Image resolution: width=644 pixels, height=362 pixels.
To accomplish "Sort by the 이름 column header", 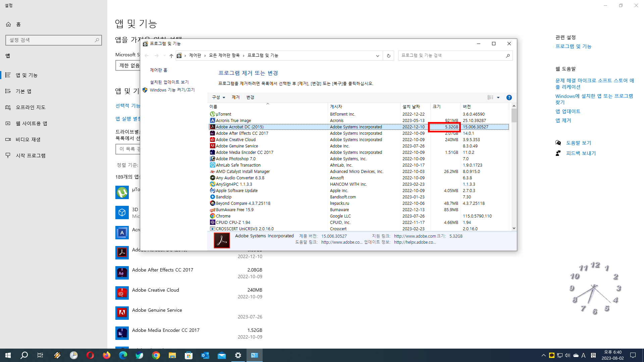I will coord(268,107).
